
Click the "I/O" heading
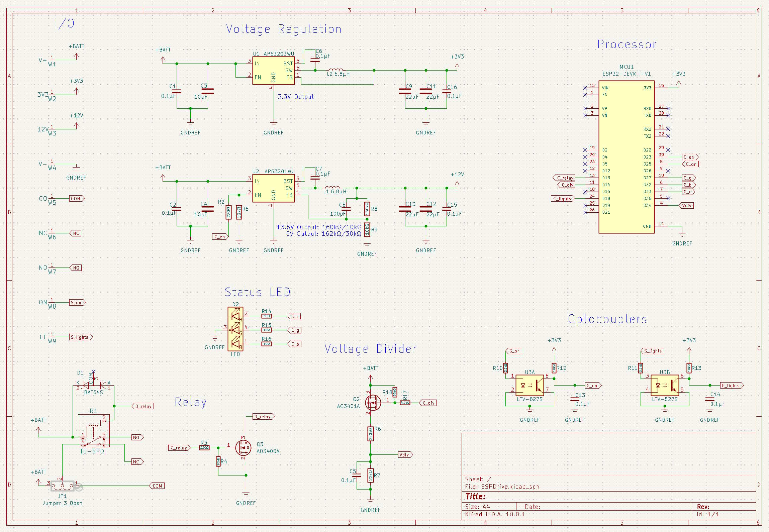coord(65,23)
